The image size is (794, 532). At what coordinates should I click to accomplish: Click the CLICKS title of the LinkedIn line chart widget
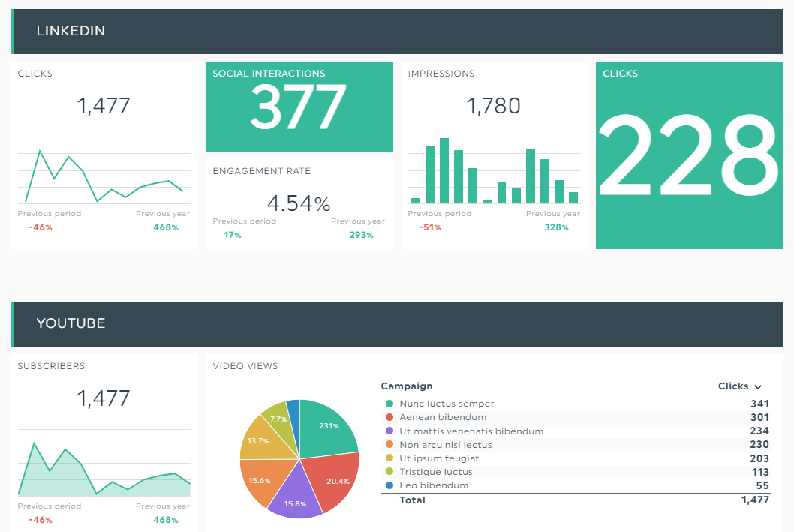coord(35,74)
